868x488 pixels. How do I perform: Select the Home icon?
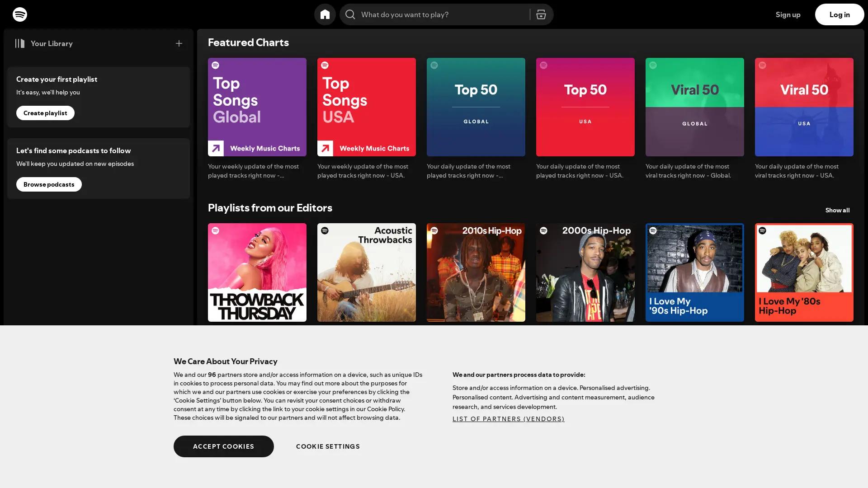click(325, 14)
